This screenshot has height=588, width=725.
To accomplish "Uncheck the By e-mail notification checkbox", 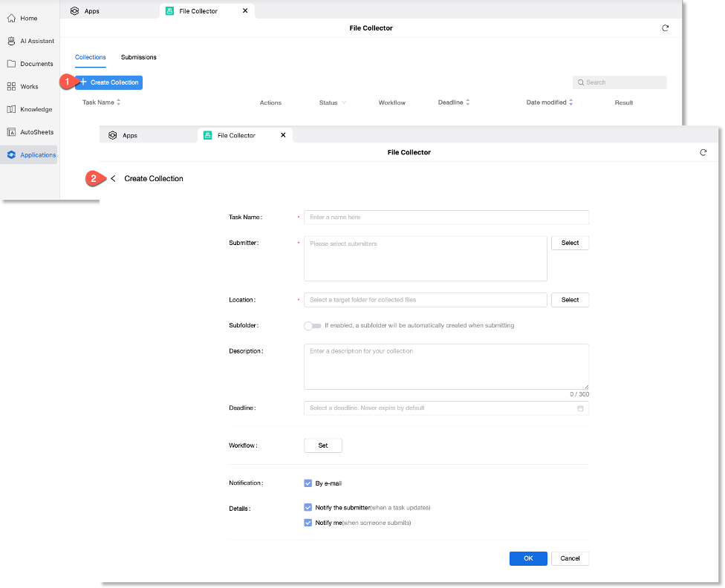I will tap(308, 483).
